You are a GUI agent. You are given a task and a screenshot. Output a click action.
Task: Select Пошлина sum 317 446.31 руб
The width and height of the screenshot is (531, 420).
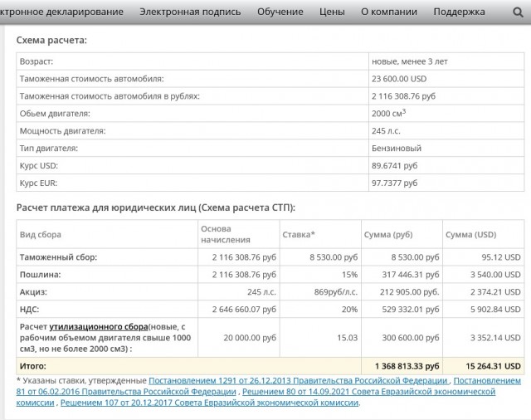[x=411, y=275]
